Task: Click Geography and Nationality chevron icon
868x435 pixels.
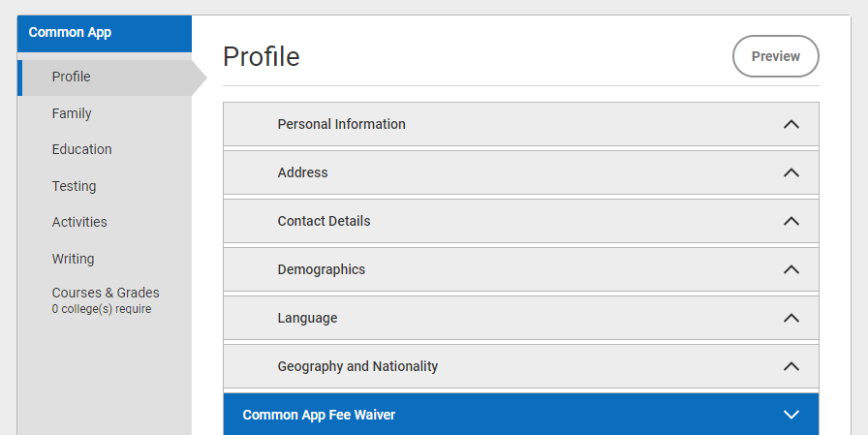Action: pos(791,366)
